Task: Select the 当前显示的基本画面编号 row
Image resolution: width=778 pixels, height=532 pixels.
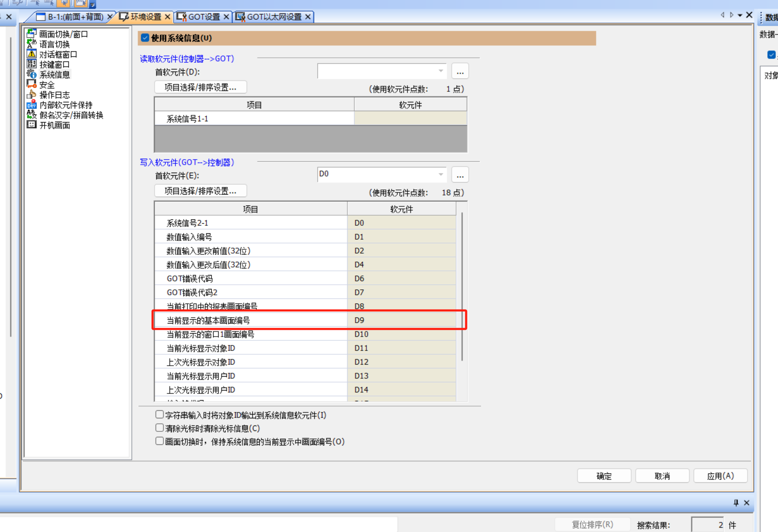Action: (x=250, y=321)
